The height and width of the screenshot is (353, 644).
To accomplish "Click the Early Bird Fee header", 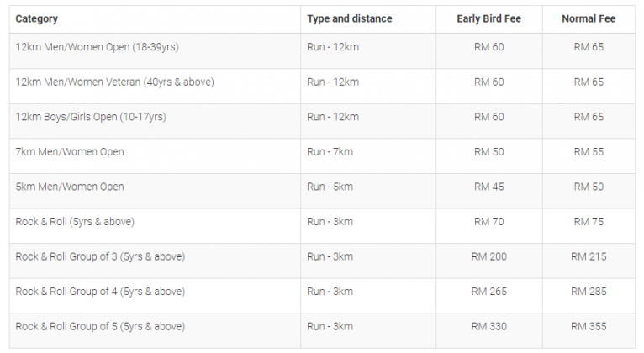I will coord(488,18).
